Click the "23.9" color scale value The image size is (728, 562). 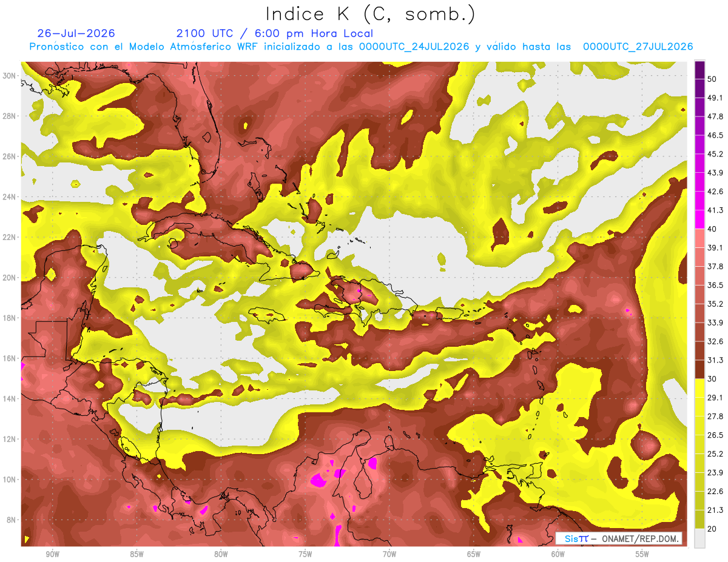(x=715, y=473)
